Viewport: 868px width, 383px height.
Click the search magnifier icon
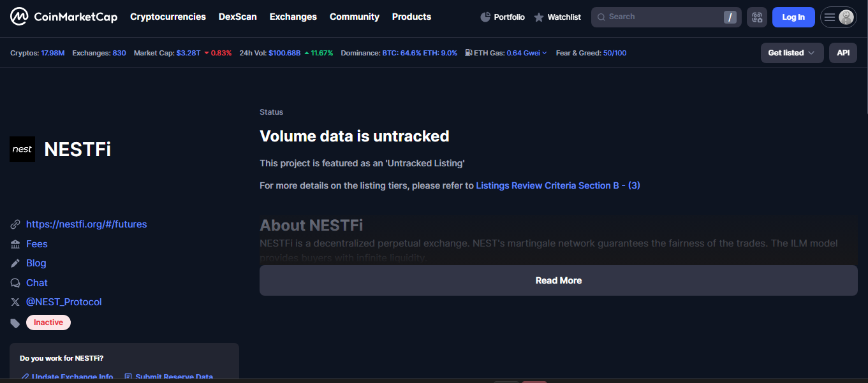[x=601, y=17]
